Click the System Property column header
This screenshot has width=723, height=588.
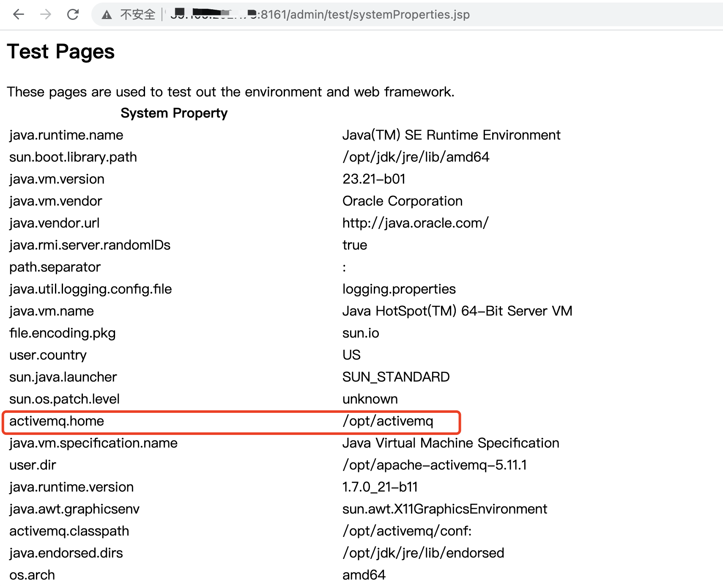click(x=174, y=113)
